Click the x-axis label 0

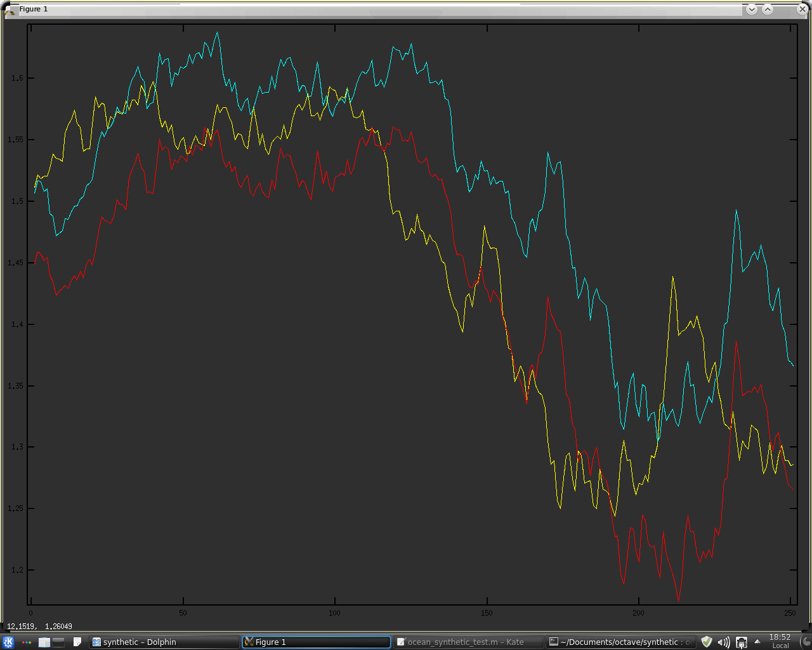[x=30, y=613]
